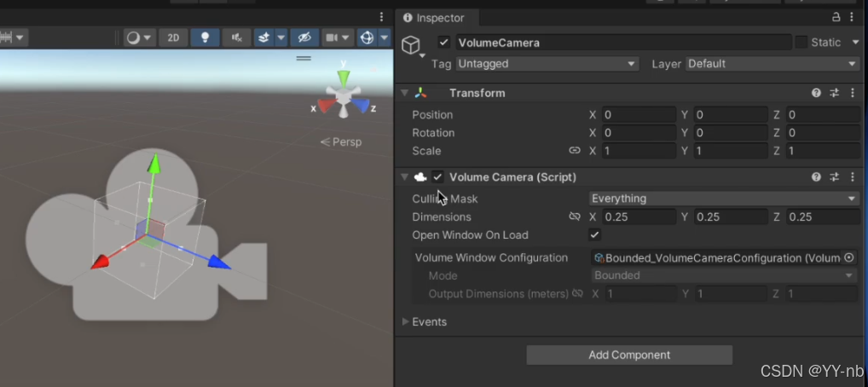Open the gizmos dropdown arrow
This screenshot has width=868, height=387.
[x=385, y=38]
